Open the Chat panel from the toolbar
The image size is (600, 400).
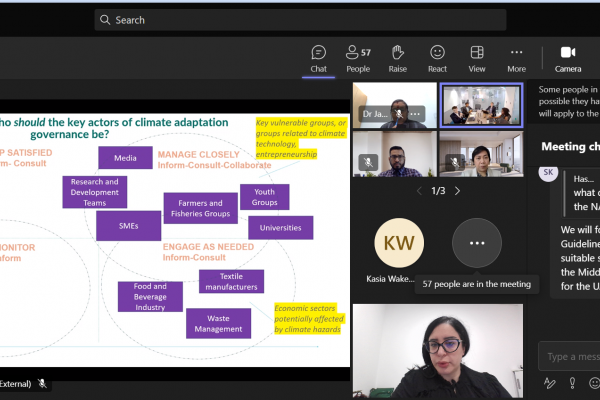318,58
